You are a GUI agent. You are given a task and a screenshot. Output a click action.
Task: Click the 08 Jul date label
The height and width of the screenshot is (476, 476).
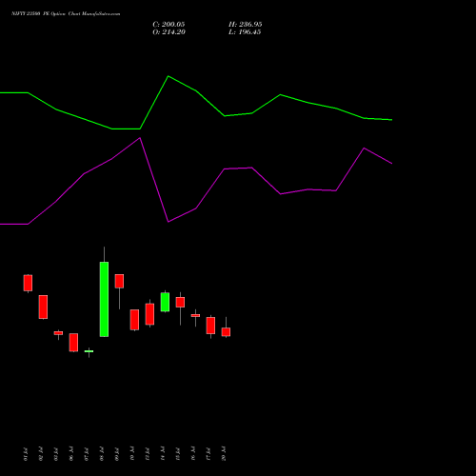pyautogui.click(x=102, y=454)
